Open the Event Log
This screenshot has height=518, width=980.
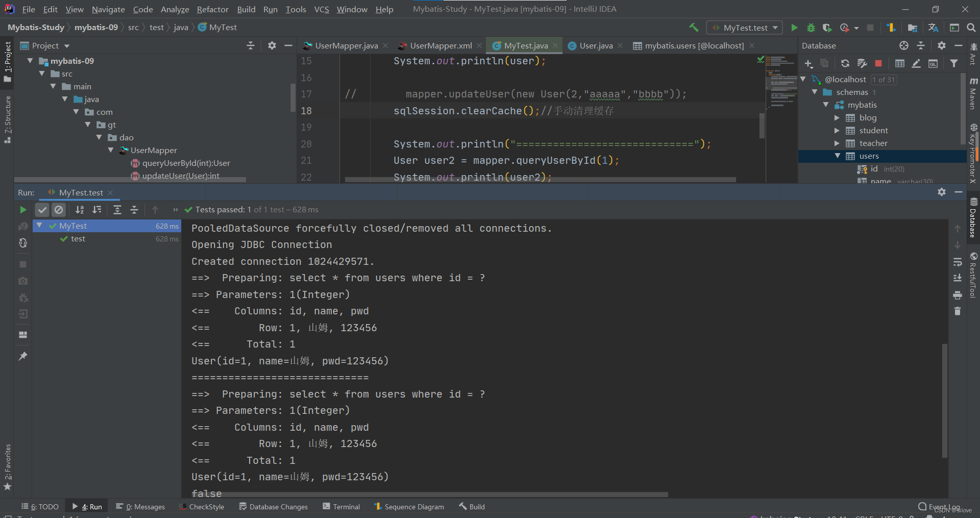point(939,507)
